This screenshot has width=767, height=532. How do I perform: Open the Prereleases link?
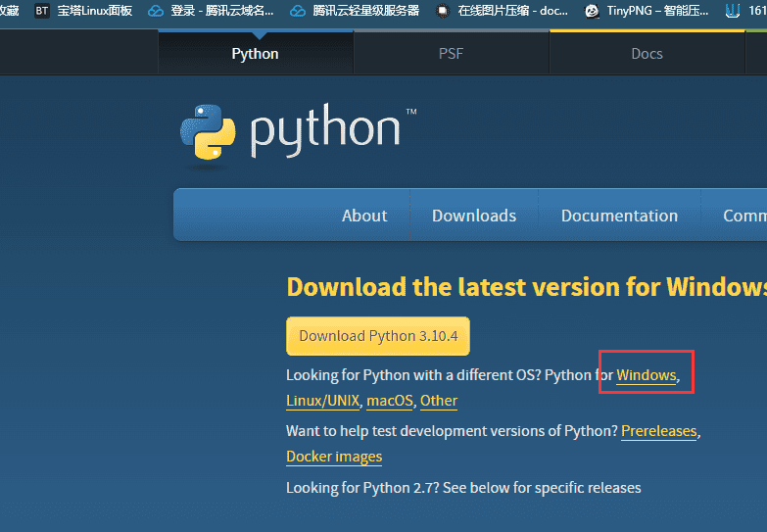[658, 431]
